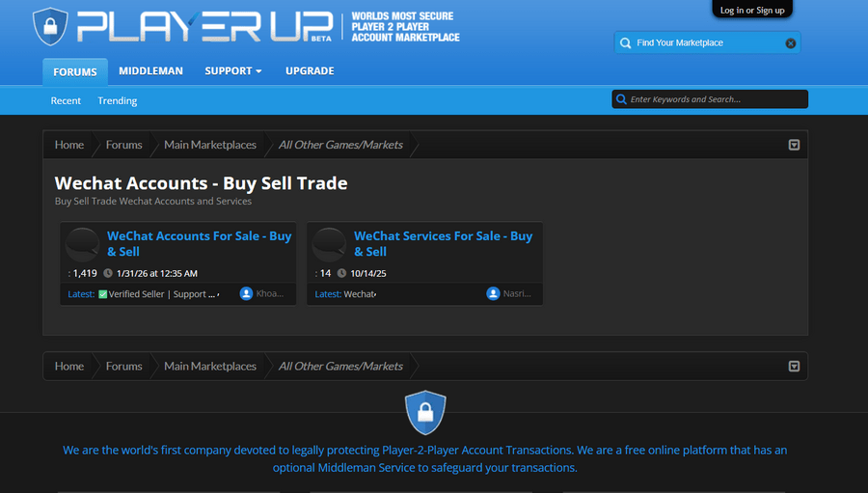The height and width of the screenshot is (493, 868).
Task: Click Log in or Sign up
Action: click(752, 10)
